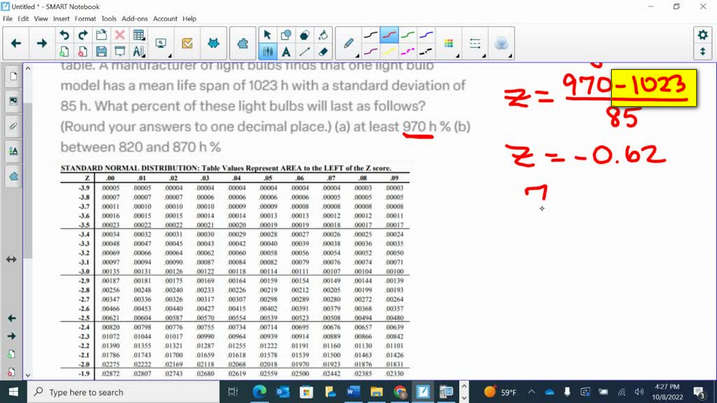Click the taskbar search box
This screenshot has height=403, width=717.
(x=124, y=392)
